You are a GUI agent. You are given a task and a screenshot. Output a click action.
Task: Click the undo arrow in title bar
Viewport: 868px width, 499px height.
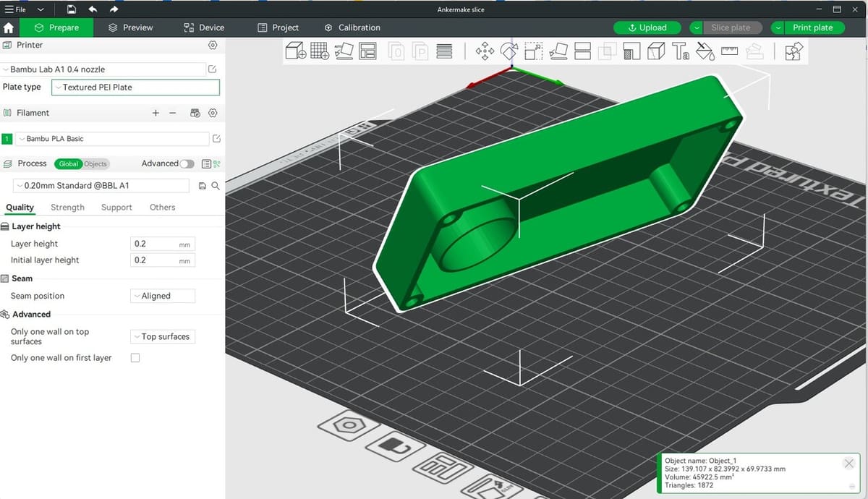pos(93,9)
